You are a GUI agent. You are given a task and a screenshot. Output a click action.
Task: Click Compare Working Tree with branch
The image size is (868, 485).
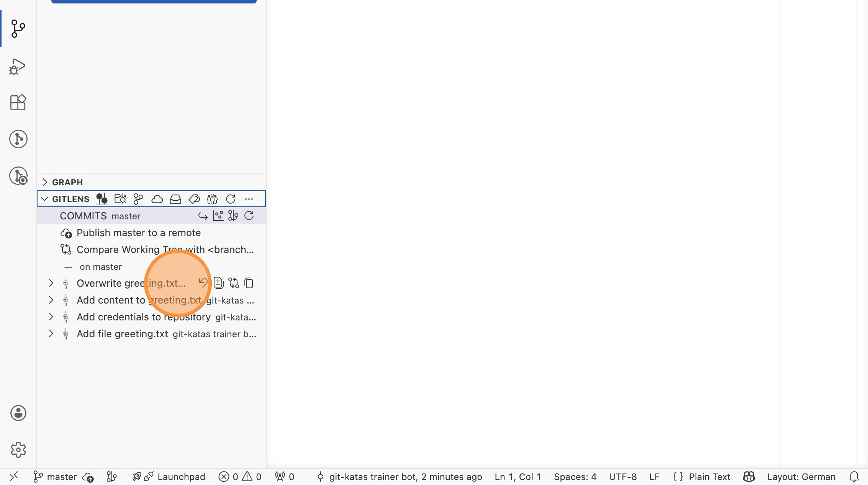[x=165, y=250]
